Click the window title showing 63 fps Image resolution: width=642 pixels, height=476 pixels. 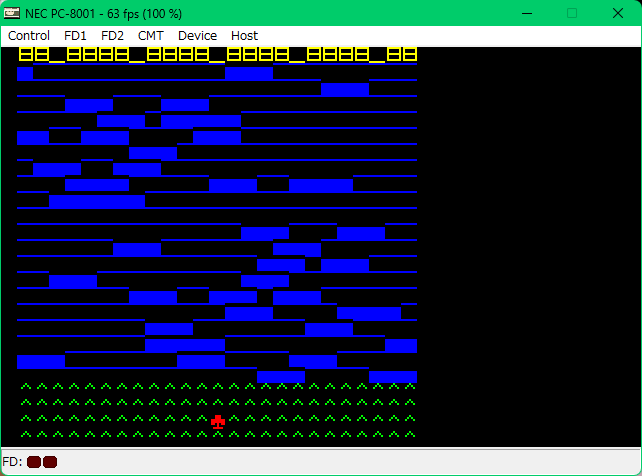pos(104,14)
